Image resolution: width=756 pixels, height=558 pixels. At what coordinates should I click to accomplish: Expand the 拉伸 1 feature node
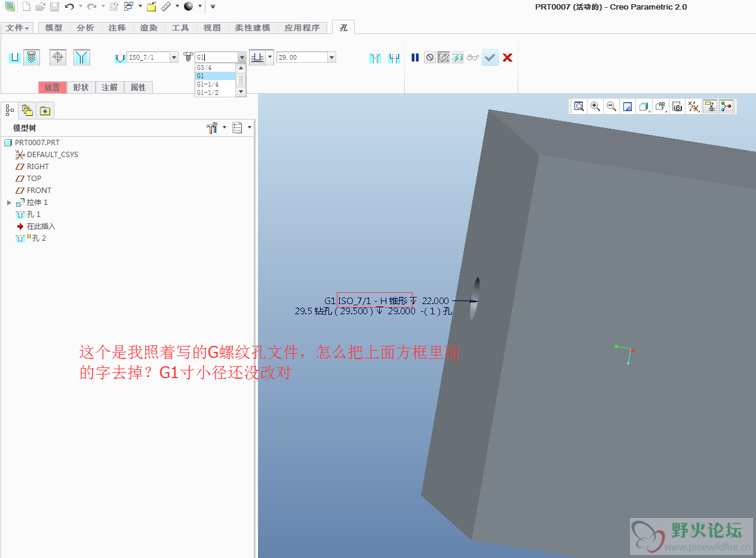pos(9,203)
